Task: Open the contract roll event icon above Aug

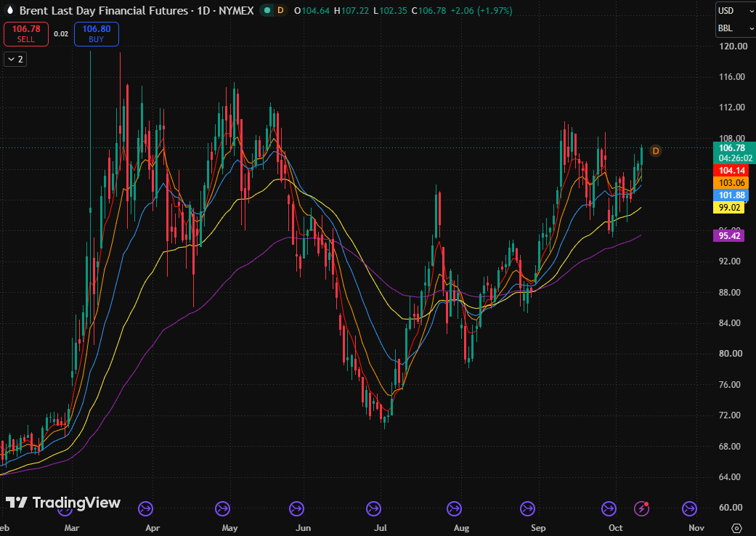Action: coord(454,508)
